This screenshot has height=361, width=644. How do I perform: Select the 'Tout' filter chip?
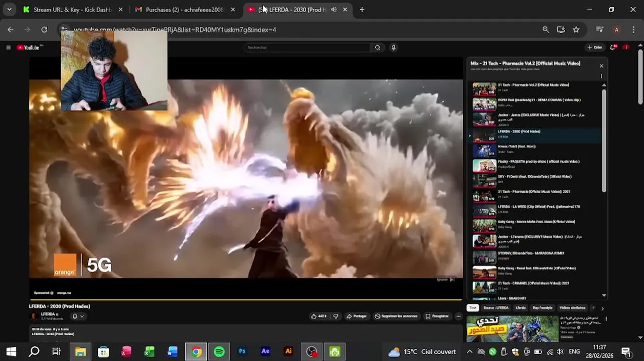[x=473, y=308]
